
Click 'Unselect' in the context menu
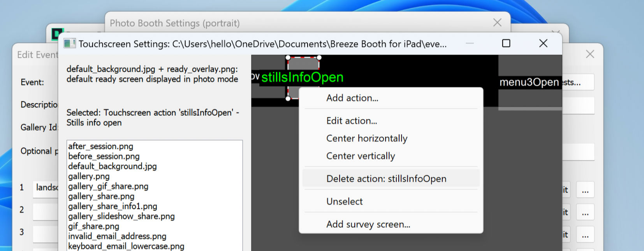344,202
